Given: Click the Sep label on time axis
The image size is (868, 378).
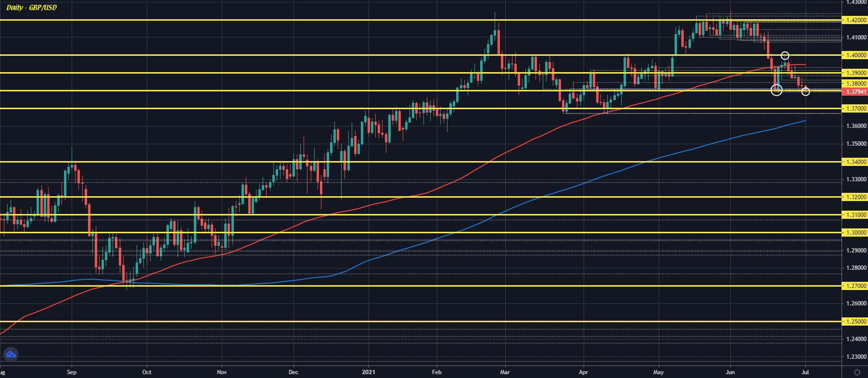Looking at the screenshot, I should [72, 372].
